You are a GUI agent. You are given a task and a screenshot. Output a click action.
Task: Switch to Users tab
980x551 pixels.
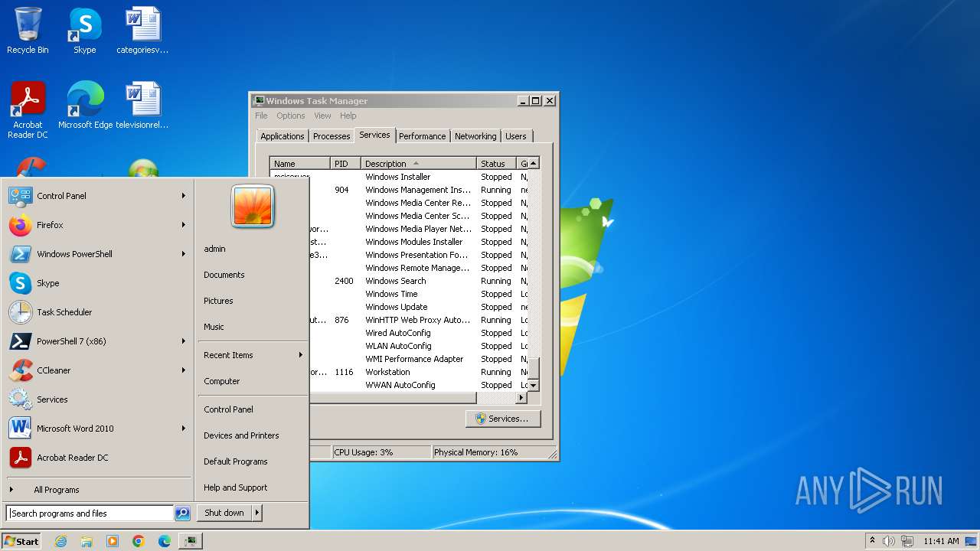516,136
